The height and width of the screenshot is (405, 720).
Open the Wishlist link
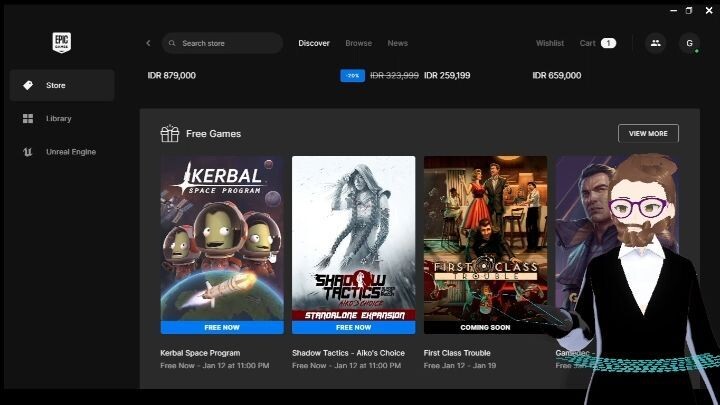pyautogui.click(x=550, y=43)
